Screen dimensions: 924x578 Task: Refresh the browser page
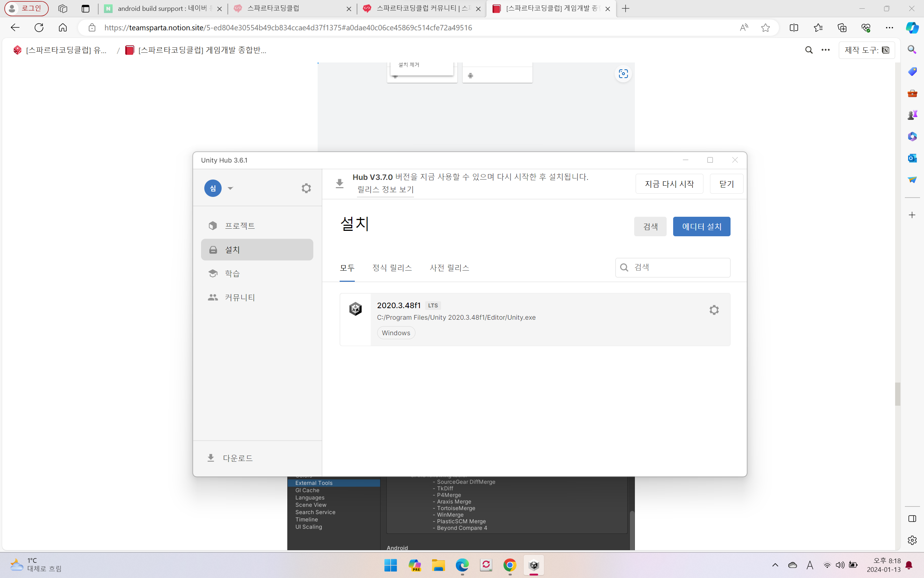(39, 27)
